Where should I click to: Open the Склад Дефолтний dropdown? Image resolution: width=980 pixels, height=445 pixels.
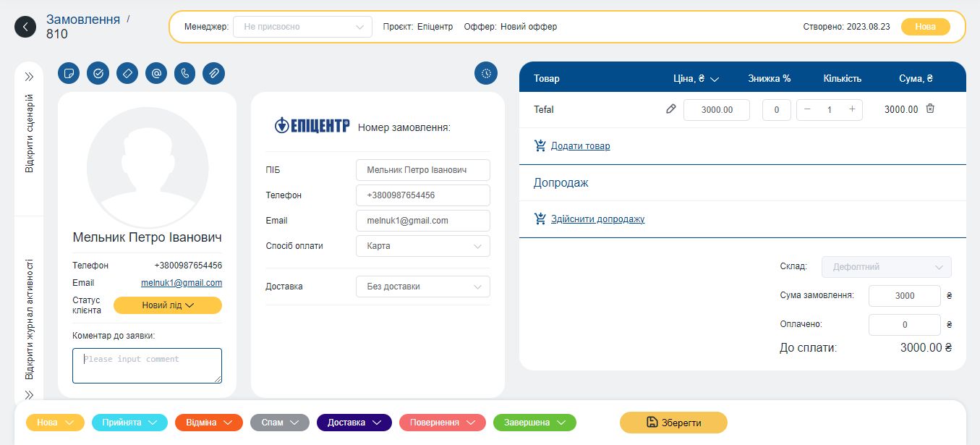[887, 267]
